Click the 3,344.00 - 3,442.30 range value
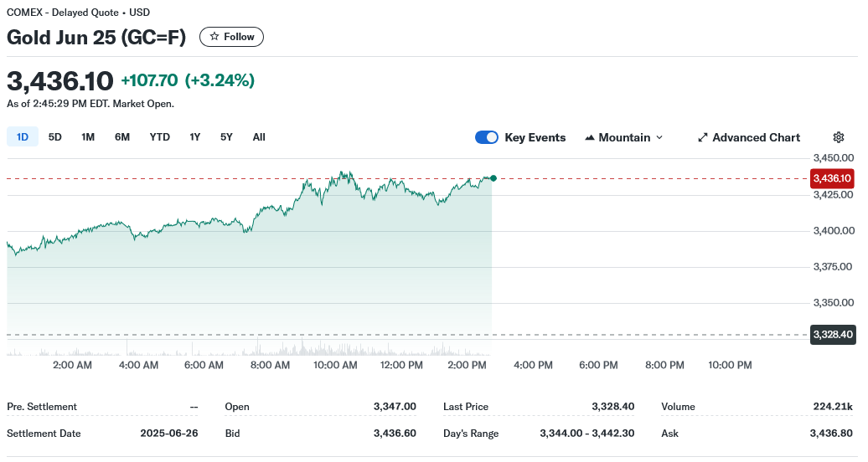The height and width of the screenshot is (462, 868). (x=587, y=434)
